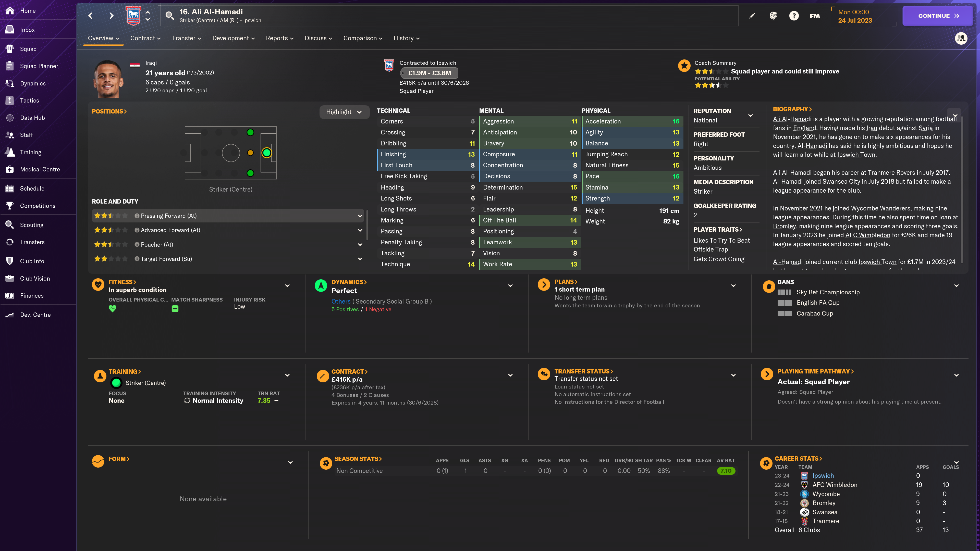Open the Training cone icon
The height and width of the screenshot is (551, 980).
[x=10, y=152]
